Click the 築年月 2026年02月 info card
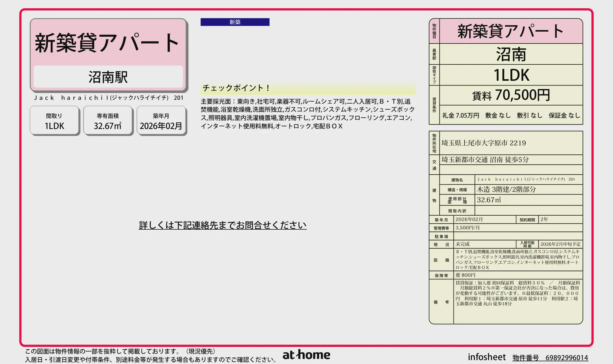 tap(161, 120)
